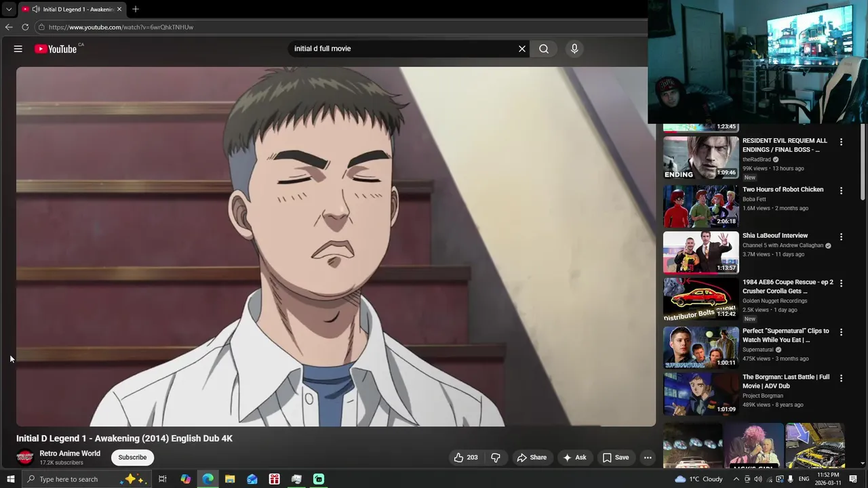Click the main video player to pause

pyautogui.click(x=336, y=247)
